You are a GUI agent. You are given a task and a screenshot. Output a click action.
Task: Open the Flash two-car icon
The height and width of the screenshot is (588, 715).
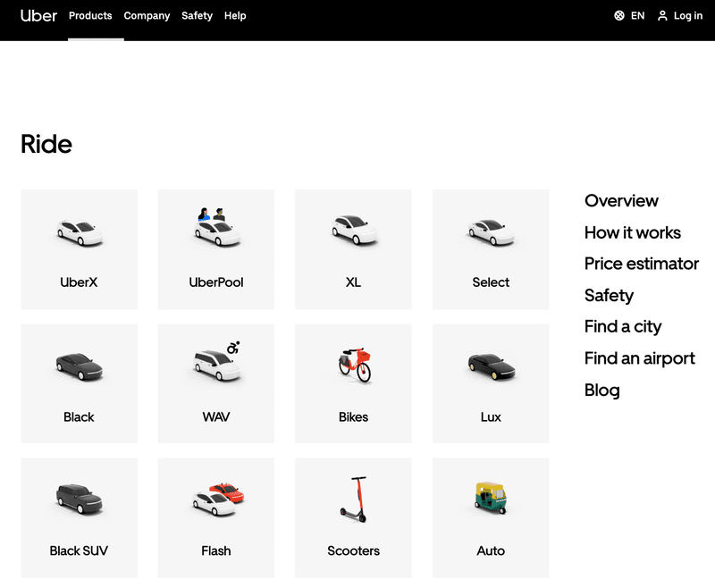218,500
